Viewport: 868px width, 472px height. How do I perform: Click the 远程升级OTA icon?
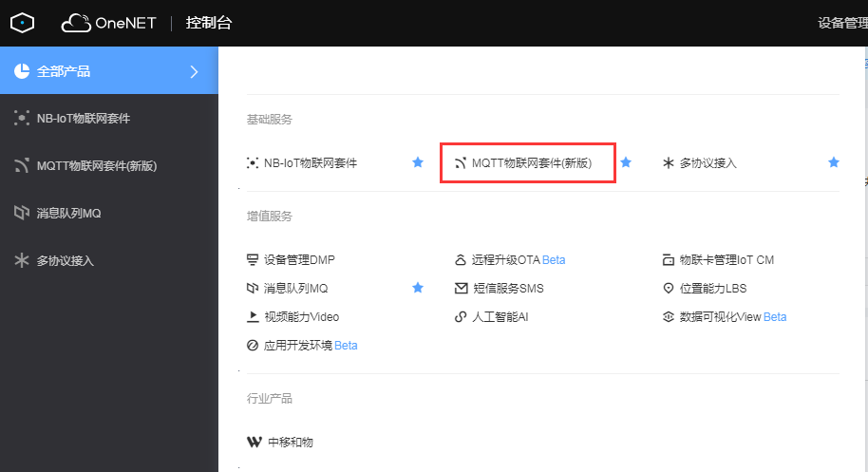461,259
